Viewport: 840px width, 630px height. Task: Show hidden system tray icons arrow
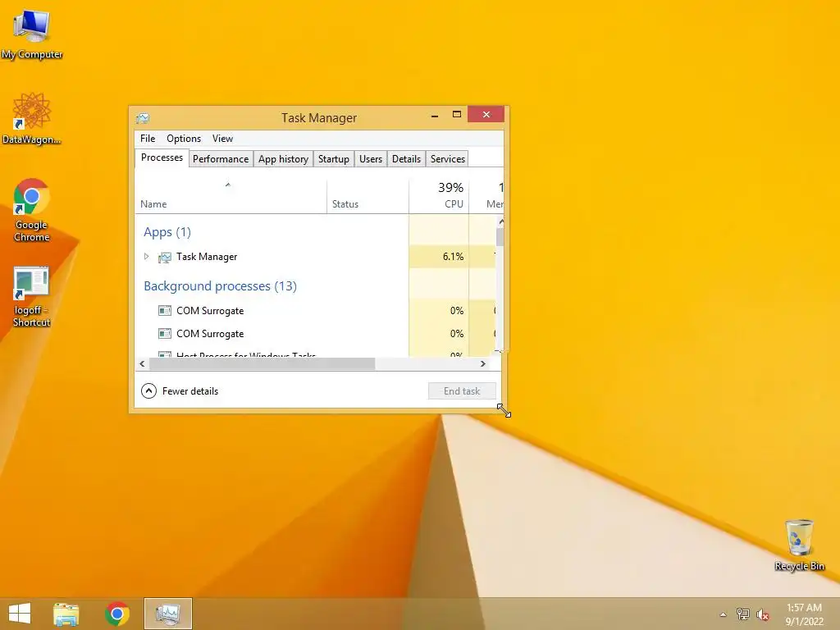[724, 614]
